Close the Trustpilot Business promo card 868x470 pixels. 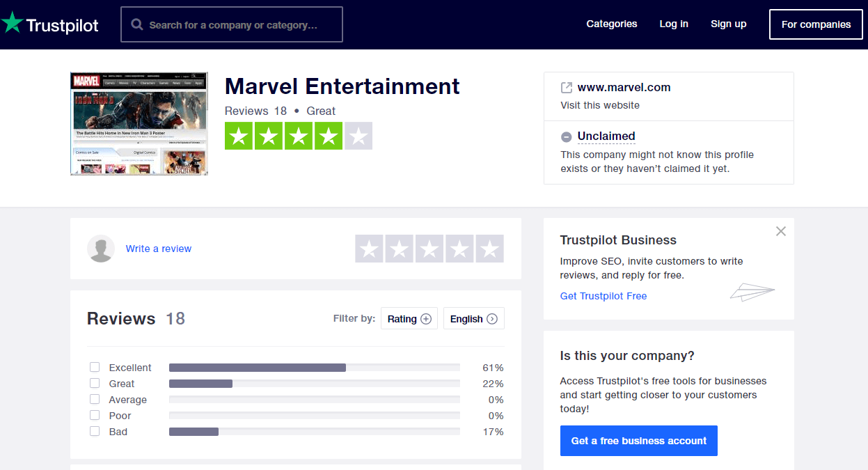coord(781,231)
